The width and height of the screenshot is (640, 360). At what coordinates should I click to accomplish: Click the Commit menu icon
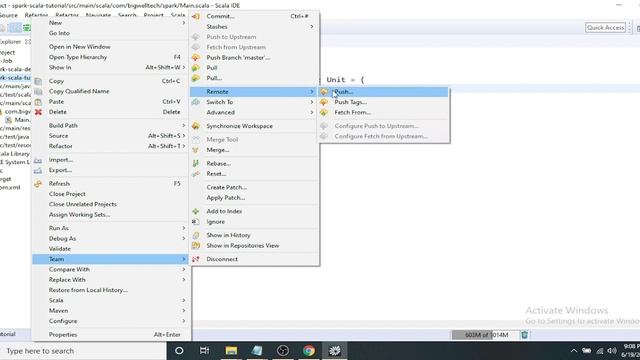coord(196,16)
